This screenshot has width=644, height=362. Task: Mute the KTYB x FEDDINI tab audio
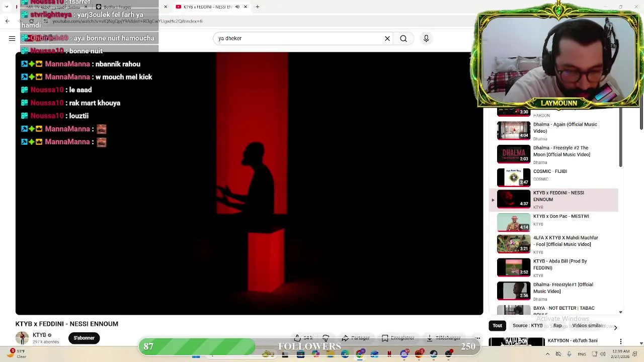click(x=237, y=7)
